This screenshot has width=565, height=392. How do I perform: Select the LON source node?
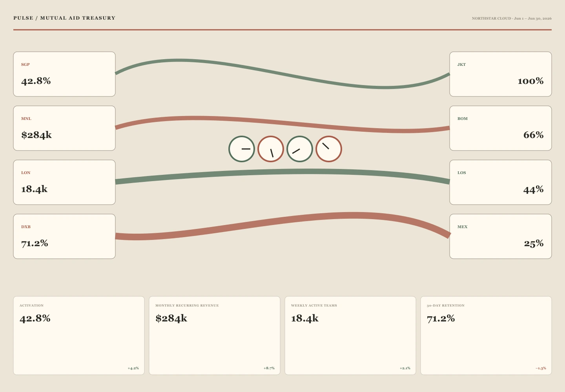tap(64, 182)
